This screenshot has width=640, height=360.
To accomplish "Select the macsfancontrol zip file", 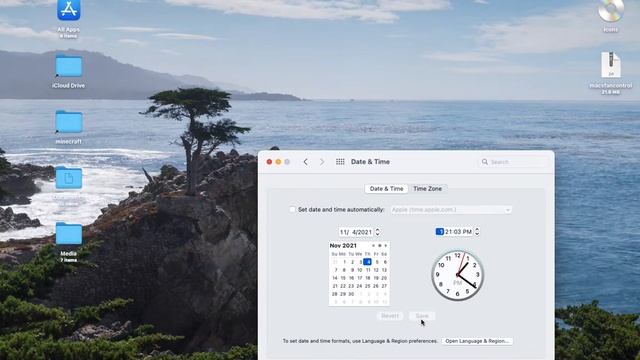I will point(611,65).
